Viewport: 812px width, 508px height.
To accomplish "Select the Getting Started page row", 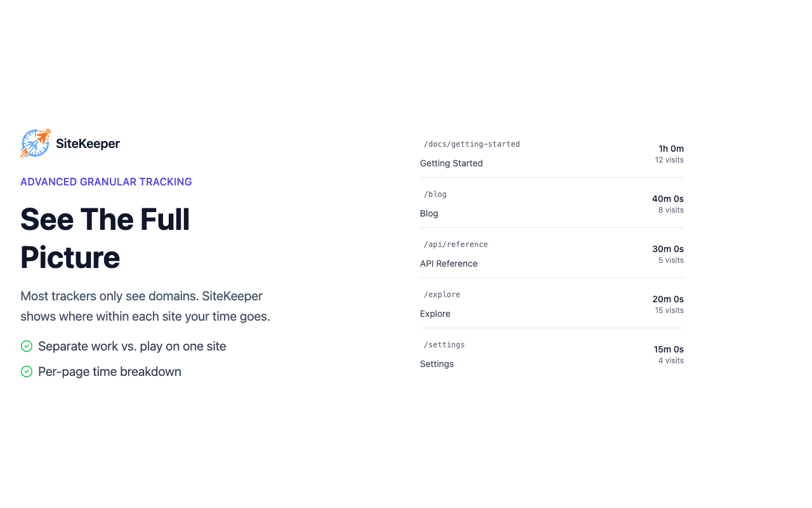I will pos(451,163).
